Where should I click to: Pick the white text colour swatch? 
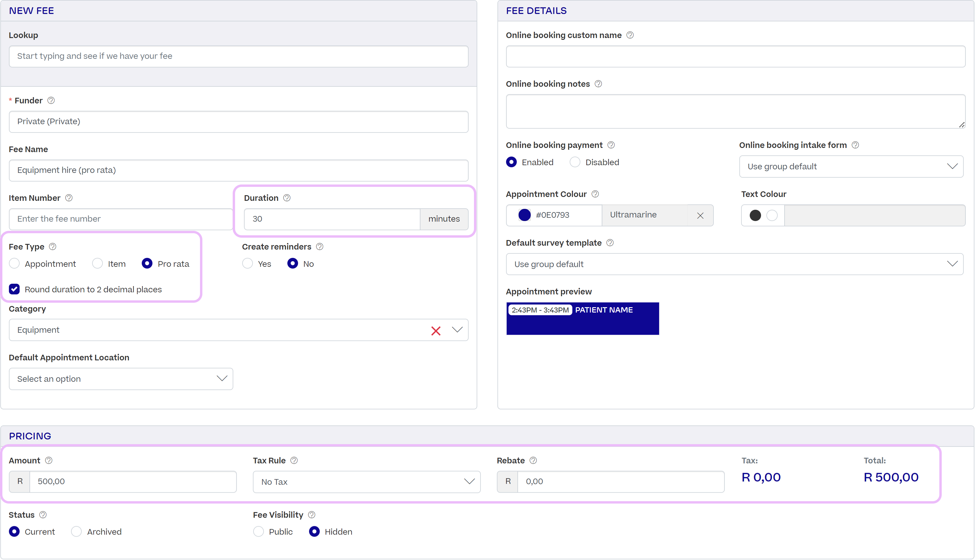pos(772,215)
